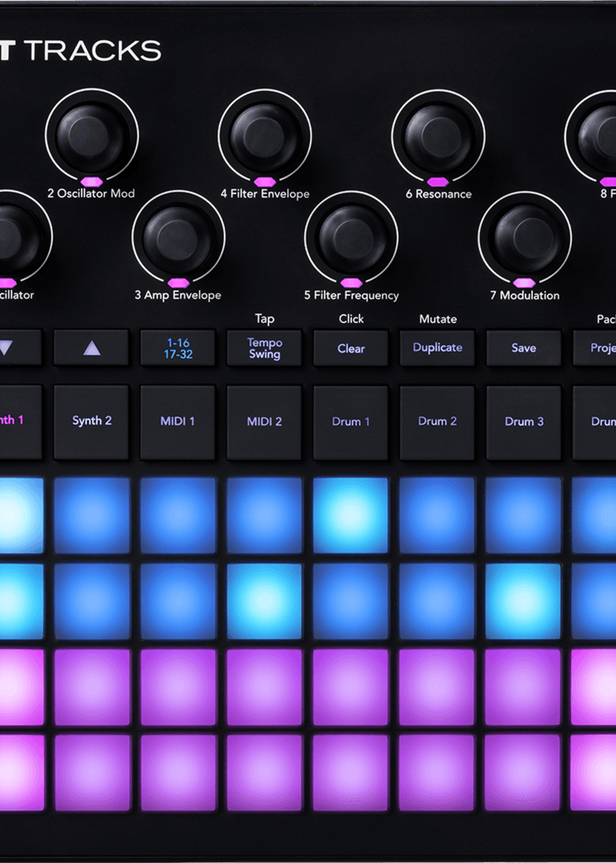Tap top blue row pad under MIDI 2
616x863 pixels.
click(264, 515)
